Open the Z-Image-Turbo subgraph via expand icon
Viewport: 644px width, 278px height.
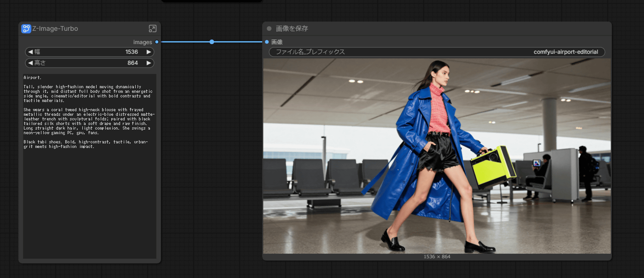click(153, 28)
